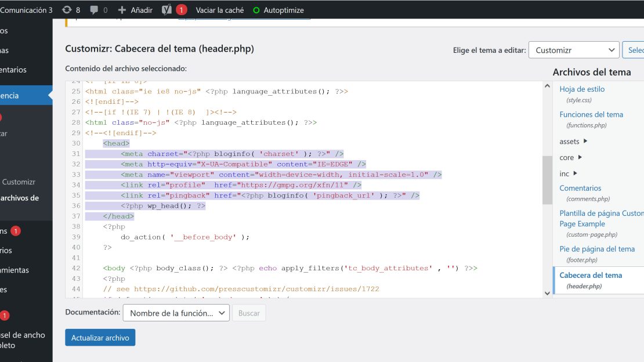
Task: Click the Actualizar archivo button
Action: point(100,338)
